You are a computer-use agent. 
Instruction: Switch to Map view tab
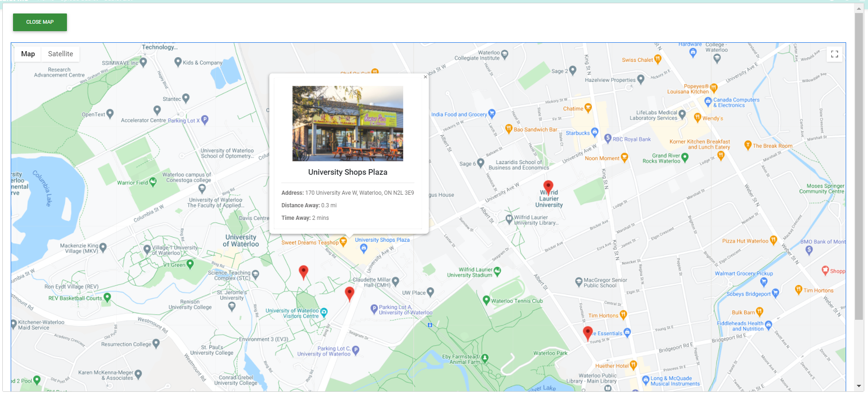[x=28, y=54]
